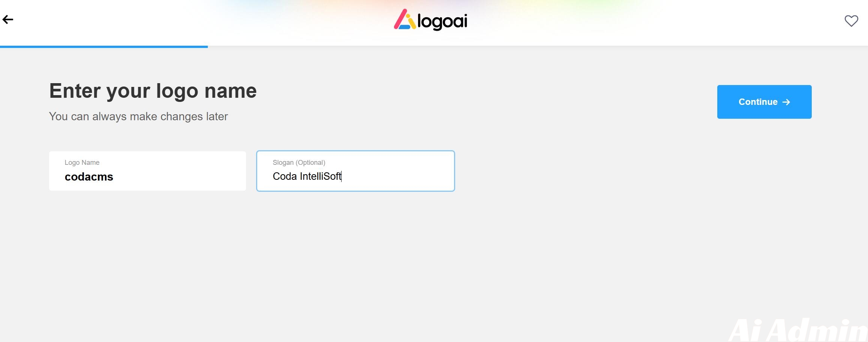Viewport: 868px width, 342px height.
Task: Click the logoai wordmark text
Action: click(442, 22)
